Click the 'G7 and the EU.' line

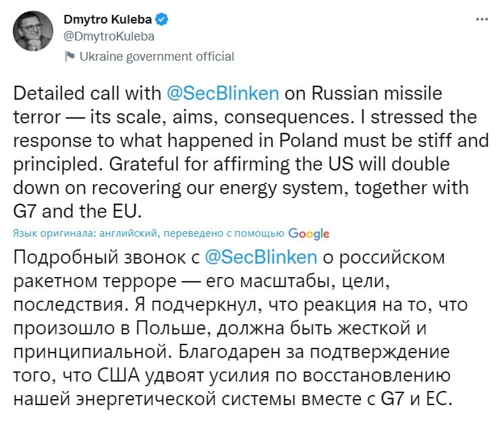78,211
